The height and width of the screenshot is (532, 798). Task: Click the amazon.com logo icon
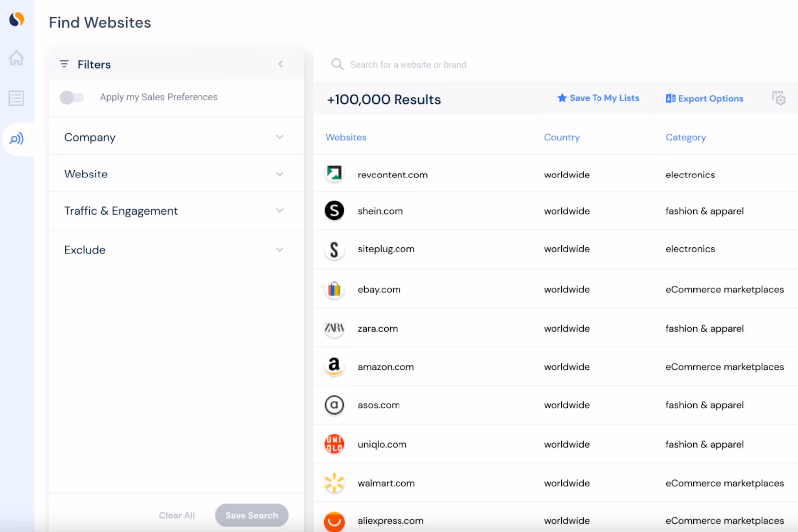click(x=334, y=367)
